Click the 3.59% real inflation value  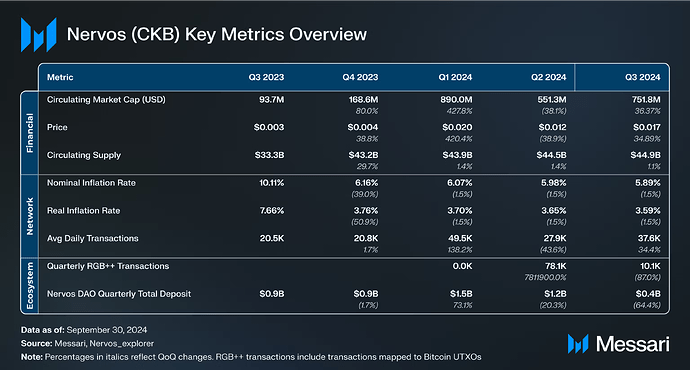coord(648,211)
